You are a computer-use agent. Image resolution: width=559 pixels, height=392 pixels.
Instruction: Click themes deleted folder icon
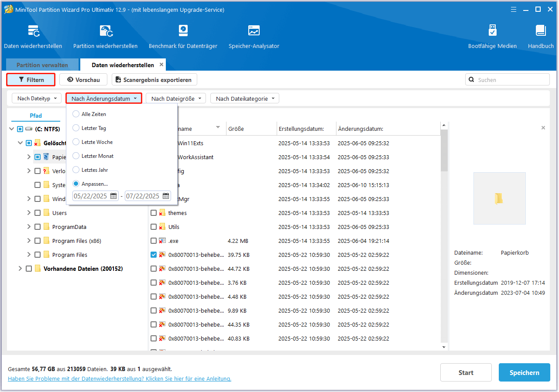[x=162, y=213]
